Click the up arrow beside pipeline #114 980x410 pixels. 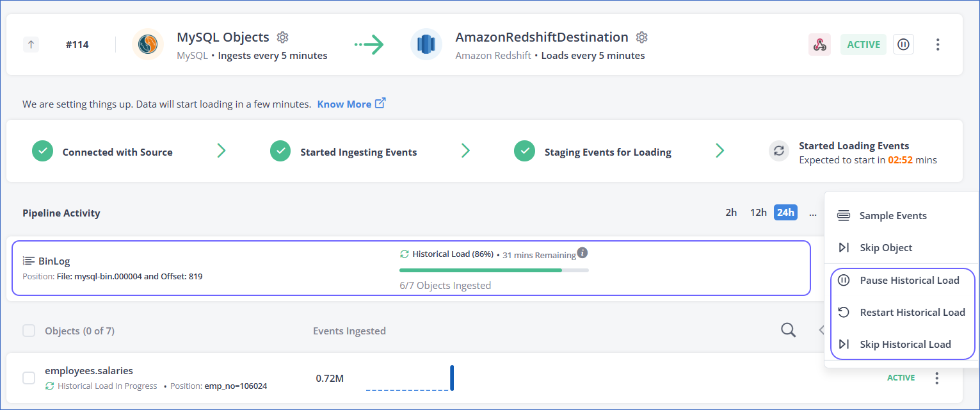point(31,45)
